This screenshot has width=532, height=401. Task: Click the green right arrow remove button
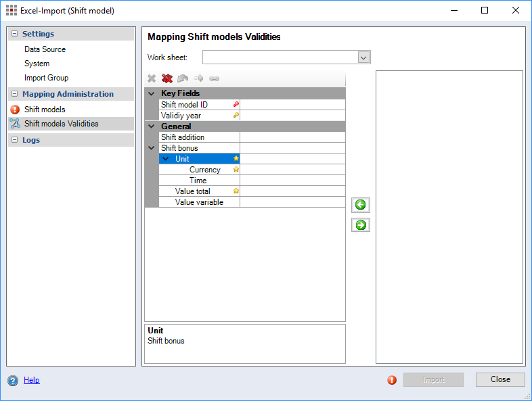point(361,225)
